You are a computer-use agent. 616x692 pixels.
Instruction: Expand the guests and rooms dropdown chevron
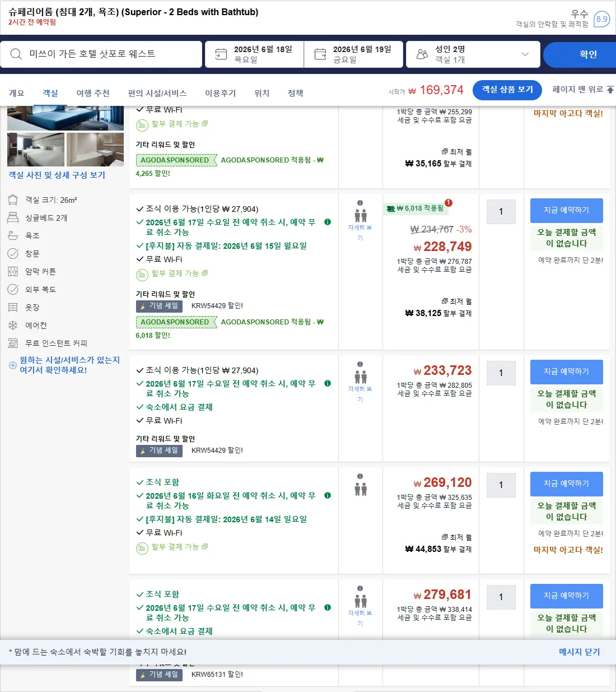coord(525,54)
